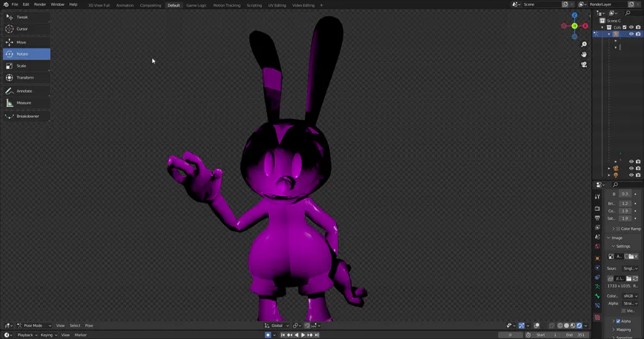Click the Blender logo menu icon
This screenshot has width=644, height=339.
[x=6, y=4]
